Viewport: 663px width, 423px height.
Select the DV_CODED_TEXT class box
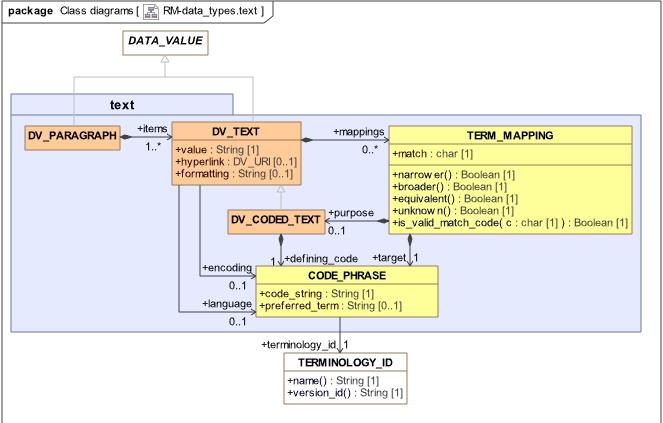(275, 220)
